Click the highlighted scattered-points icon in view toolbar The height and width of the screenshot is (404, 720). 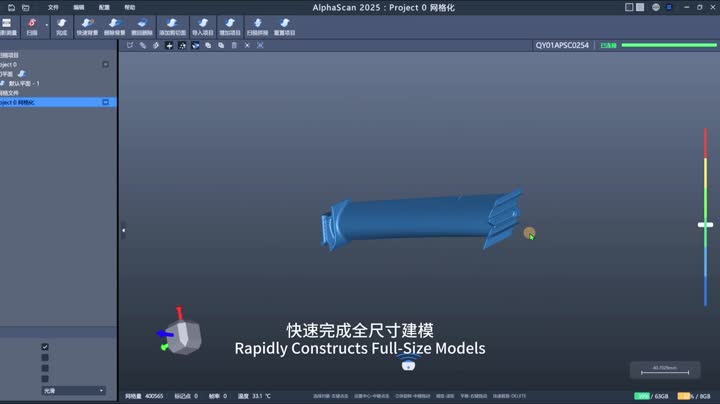point(182,45)
